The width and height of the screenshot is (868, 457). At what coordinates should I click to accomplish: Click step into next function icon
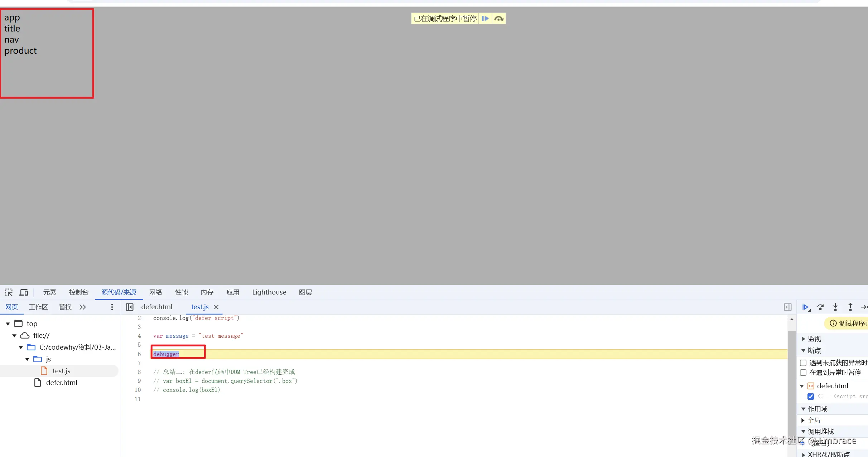coord(835,307)
